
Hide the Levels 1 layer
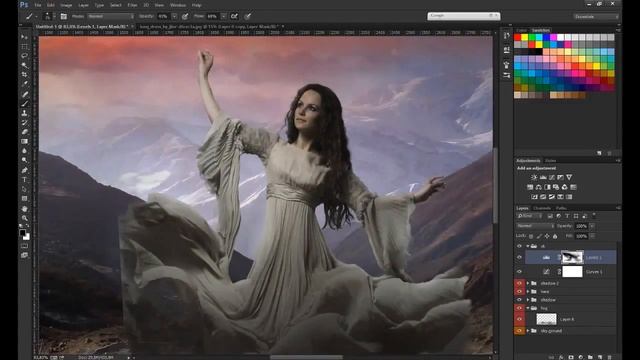[519, 258]
